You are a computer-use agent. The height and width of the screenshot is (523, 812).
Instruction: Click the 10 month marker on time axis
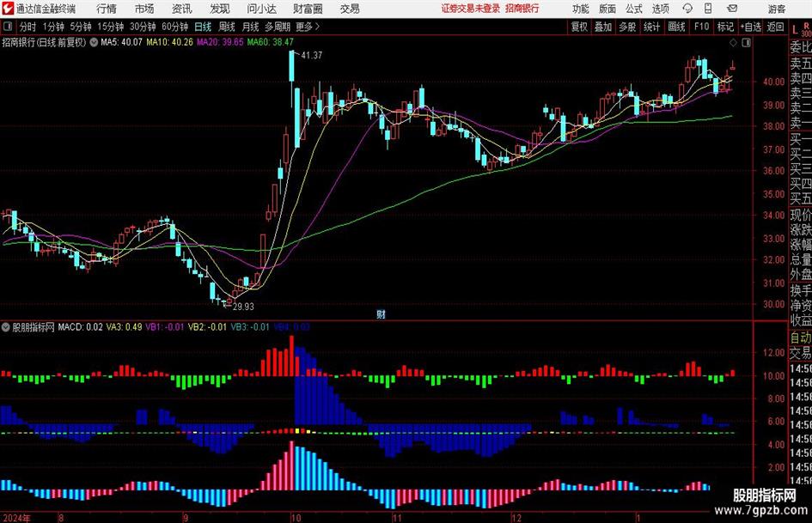pos(296,518)
